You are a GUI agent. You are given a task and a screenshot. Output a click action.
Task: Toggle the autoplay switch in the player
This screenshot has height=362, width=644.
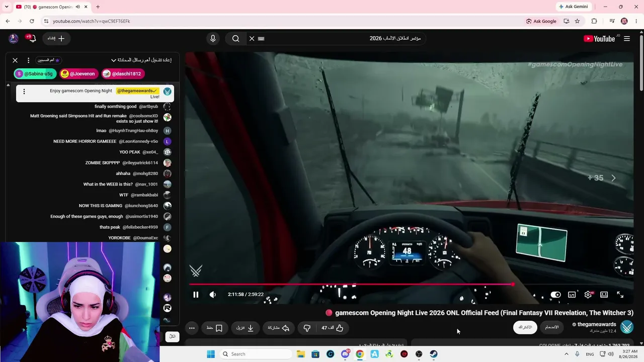tap(555, 295)
